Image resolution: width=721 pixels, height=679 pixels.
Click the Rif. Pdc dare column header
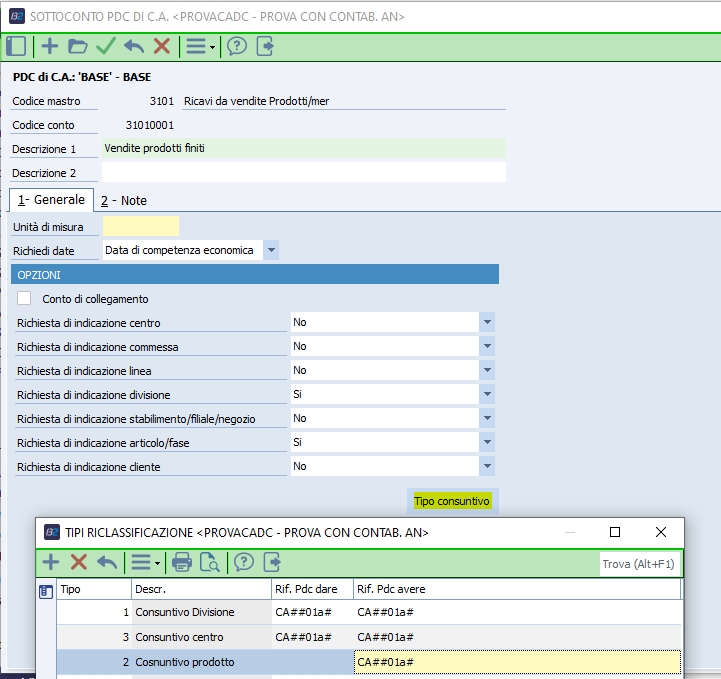pos(312,589)
